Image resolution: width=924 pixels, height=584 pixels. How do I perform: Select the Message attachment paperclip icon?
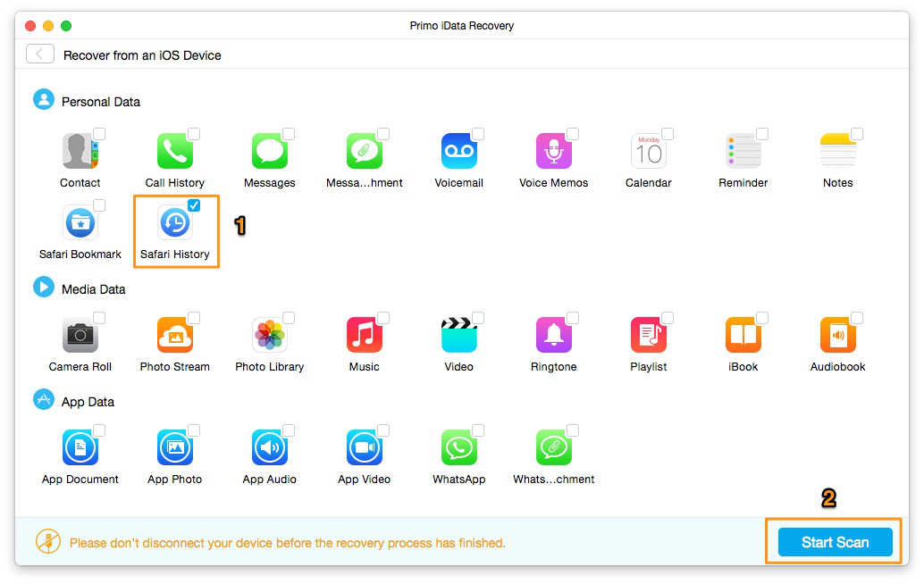[365, 151]
